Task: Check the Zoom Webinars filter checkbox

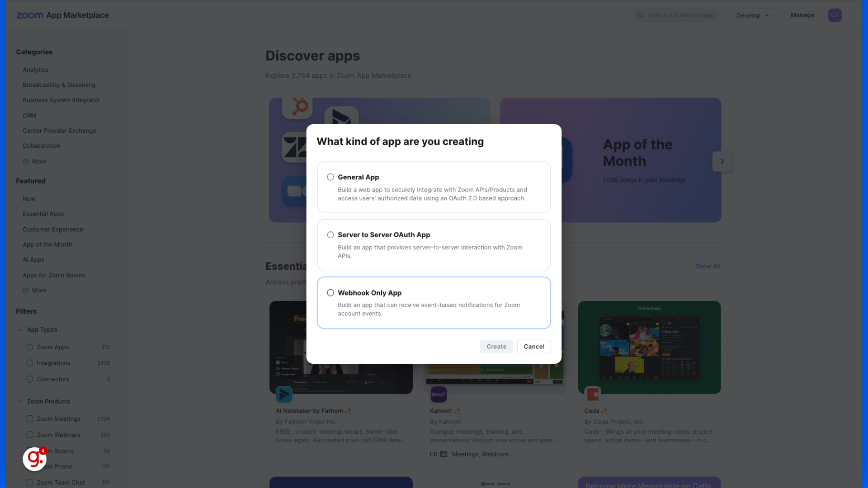Action: click(x=30, y=435)
